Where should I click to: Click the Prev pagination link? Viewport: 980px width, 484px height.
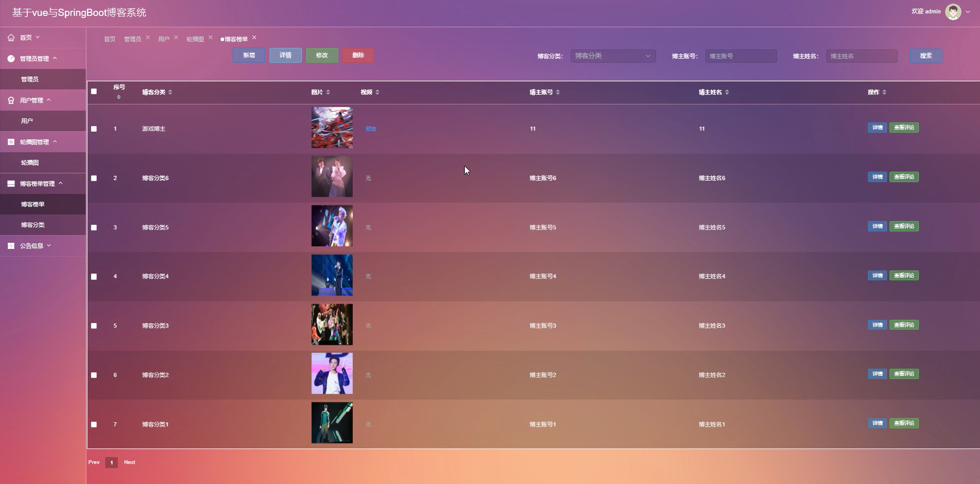94,462
